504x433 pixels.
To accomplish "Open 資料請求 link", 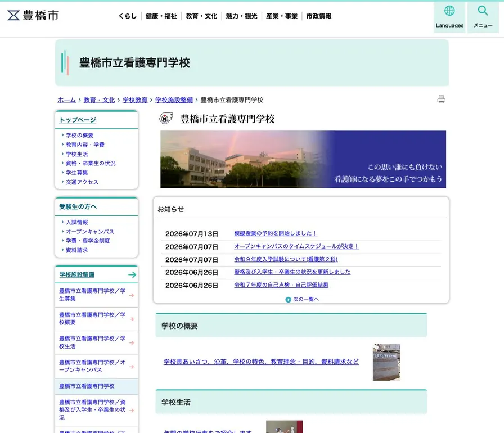I will 76,250.
